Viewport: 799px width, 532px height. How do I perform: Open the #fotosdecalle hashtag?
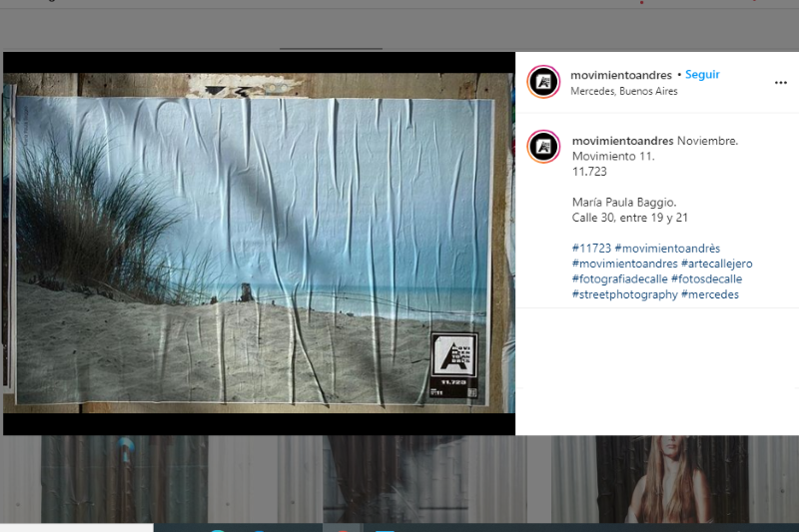click(x=706, y=279)
